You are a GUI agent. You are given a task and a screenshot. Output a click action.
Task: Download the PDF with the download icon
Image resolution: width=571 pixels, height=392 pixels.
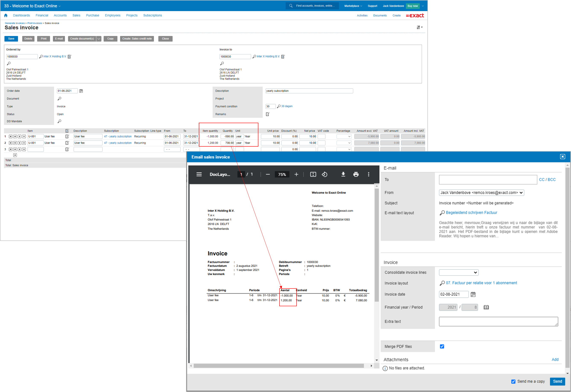343,174
